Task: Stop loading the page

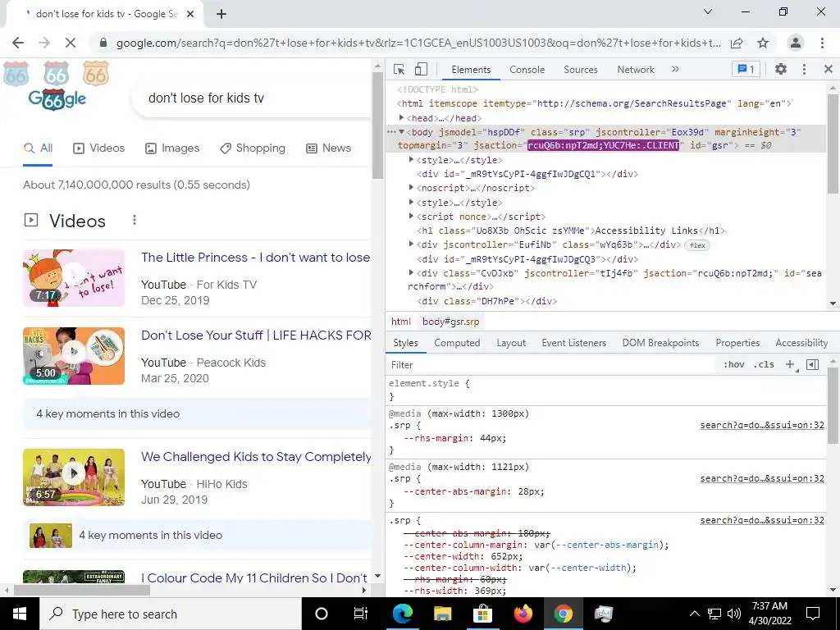Action: pyautogui.click(x=71, y=43)
